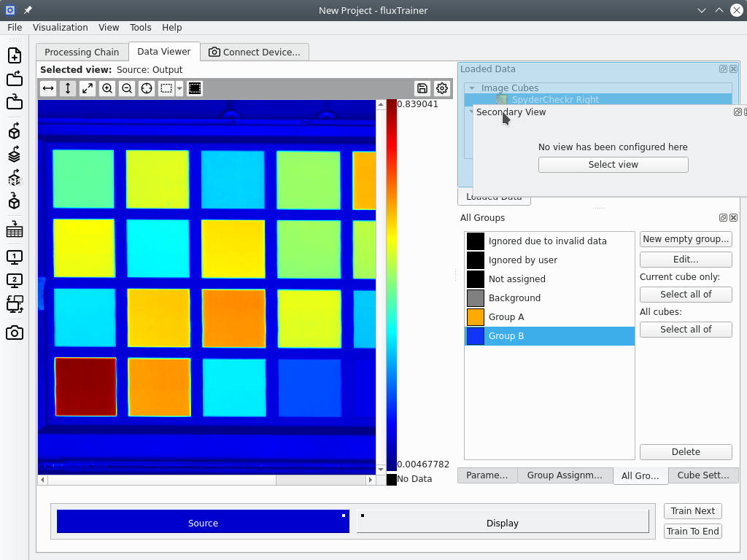Open the Help menu
Viewport: 747px width, 560px height.
pyautogui.click(x=172, y=28)
